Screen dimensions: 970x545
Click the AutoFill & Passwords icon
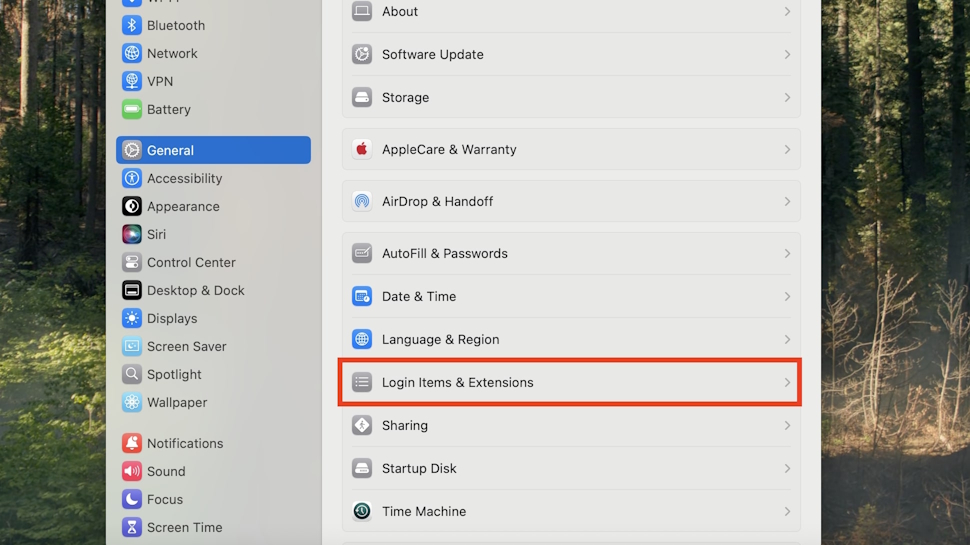point(362,253)
